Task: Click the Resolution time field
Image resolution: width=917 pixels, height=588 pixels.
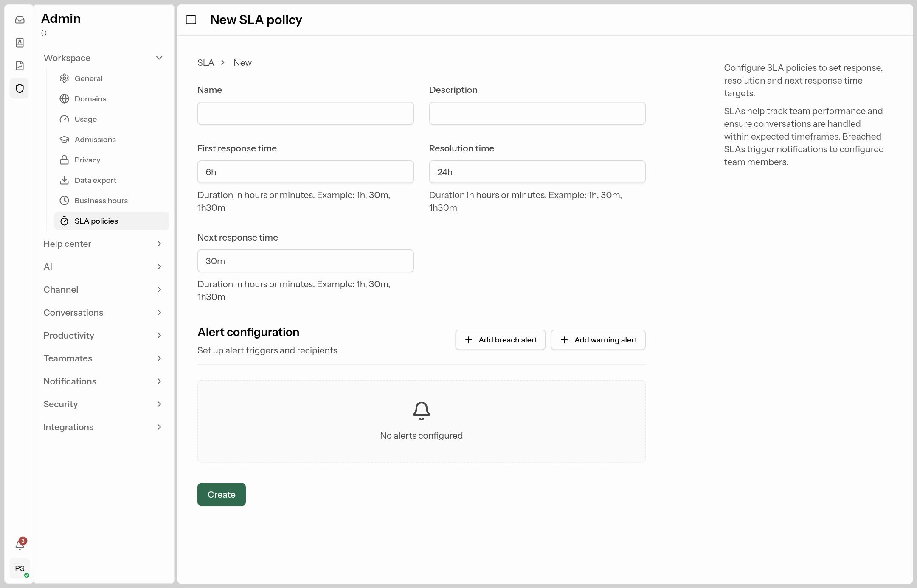Action: [537, 172]
